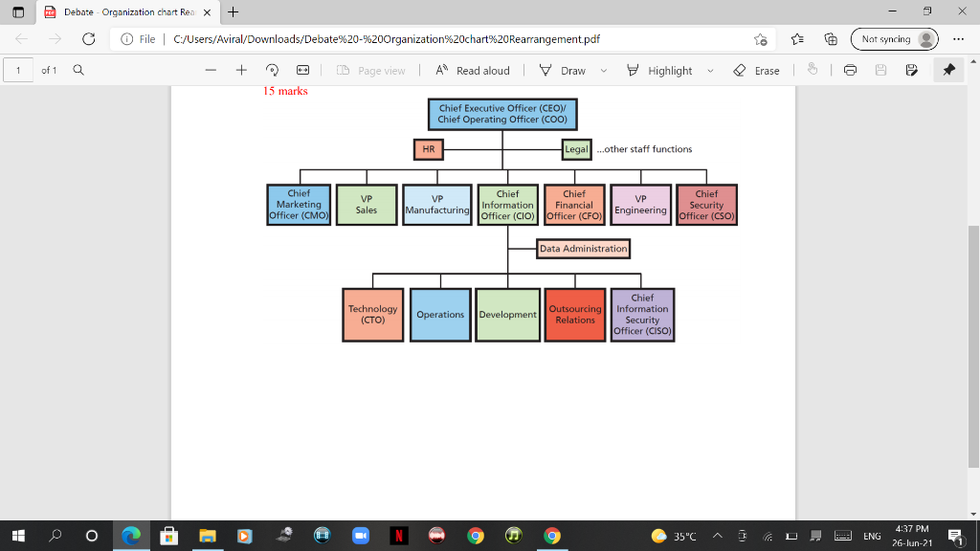
Task: Expand hidden icons in the system tray
Action: (x=716, y=536)
